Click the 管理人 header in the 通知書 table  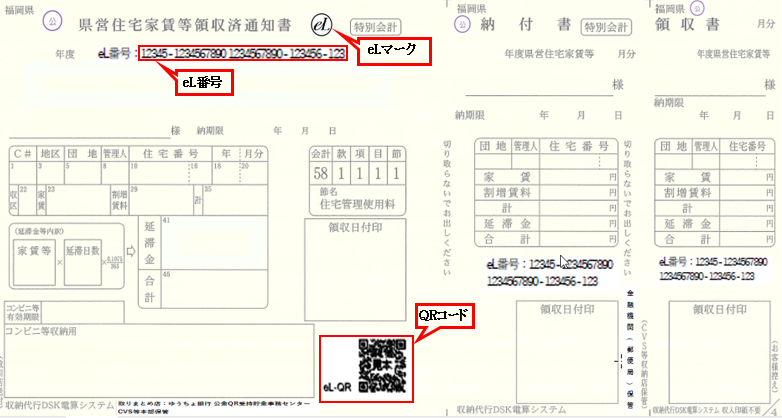coord(115,154)
